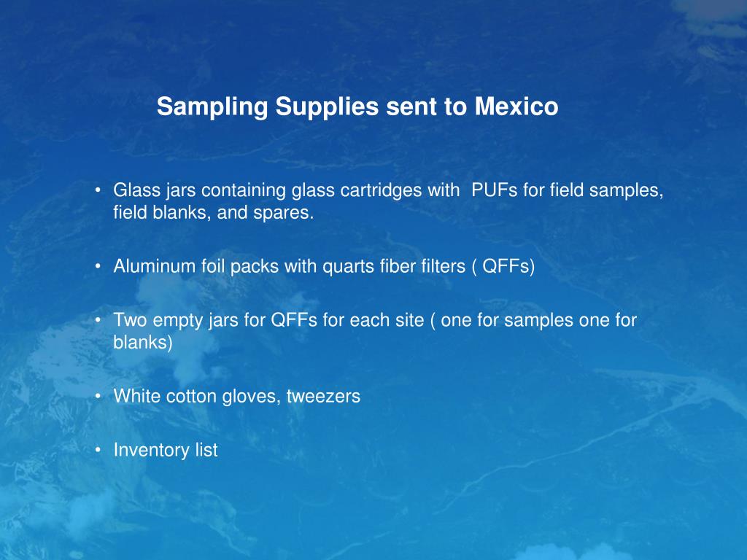The width and height of the screenshot is (747, 560).
Task: Click the Glass jars containing glass cartridges line
Action: click(x=388, y=190)
